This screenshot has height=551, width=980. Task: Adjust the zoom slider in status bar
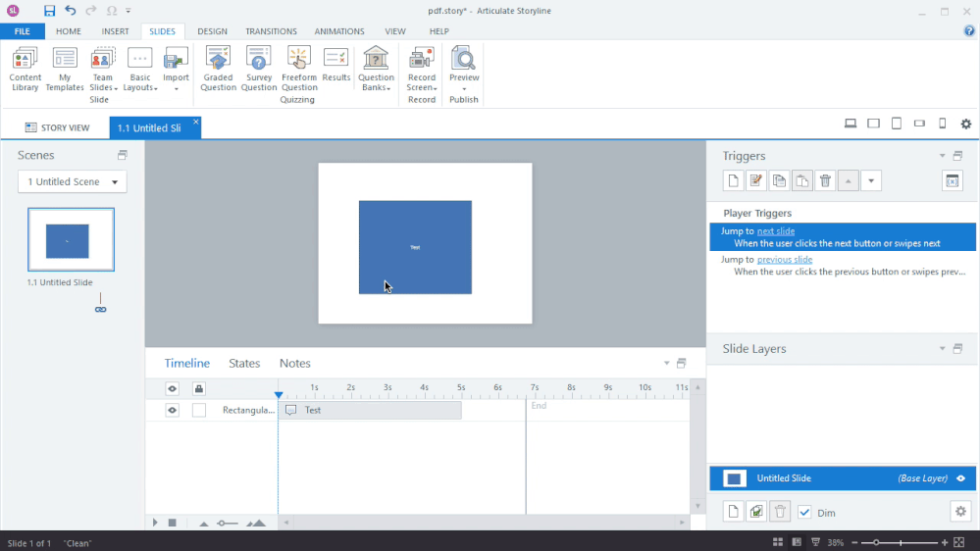click(x=876, y=542)
